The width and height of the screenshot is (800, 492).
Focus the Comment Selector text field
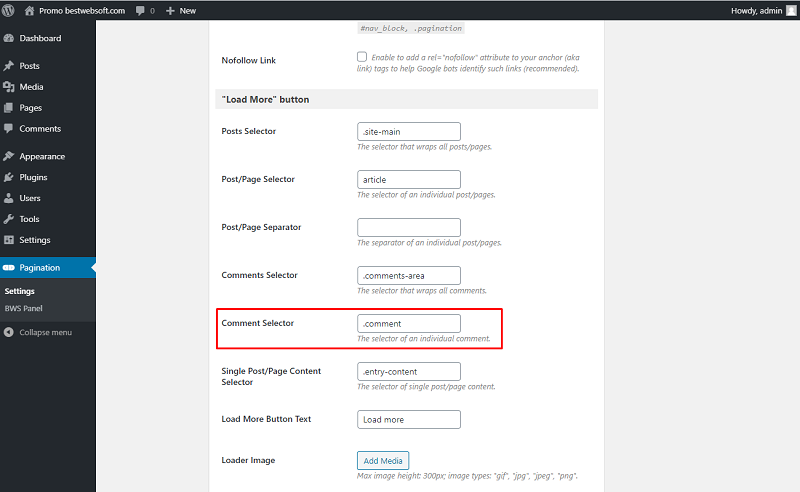click(409, 324)
